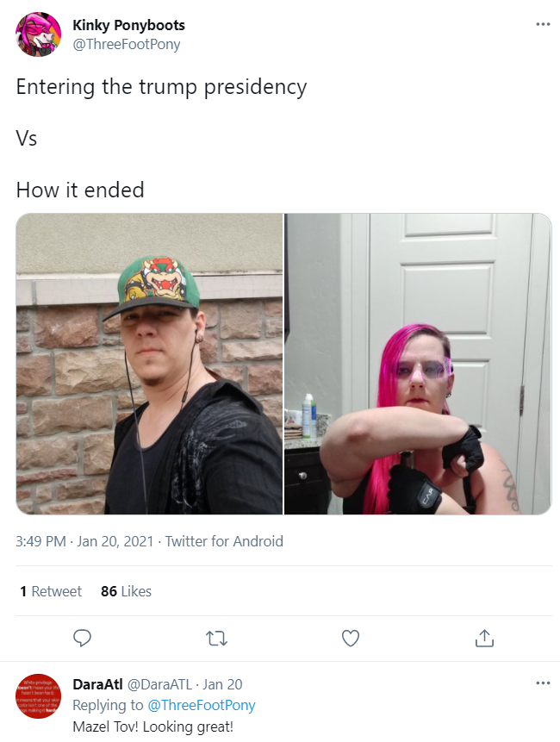Open right photo with pink hair
This screenshot has height=742, width=560.
coord(418,364)
